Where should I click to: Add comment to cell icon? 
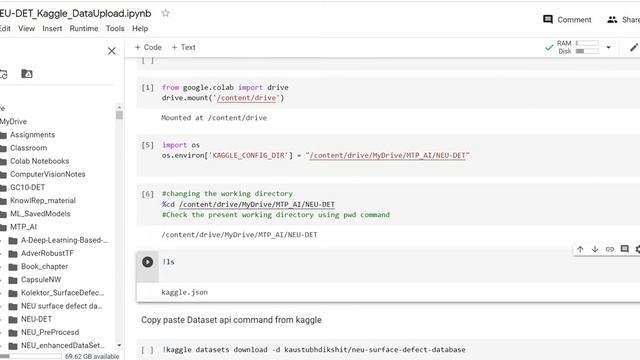(x=624, y=249)
